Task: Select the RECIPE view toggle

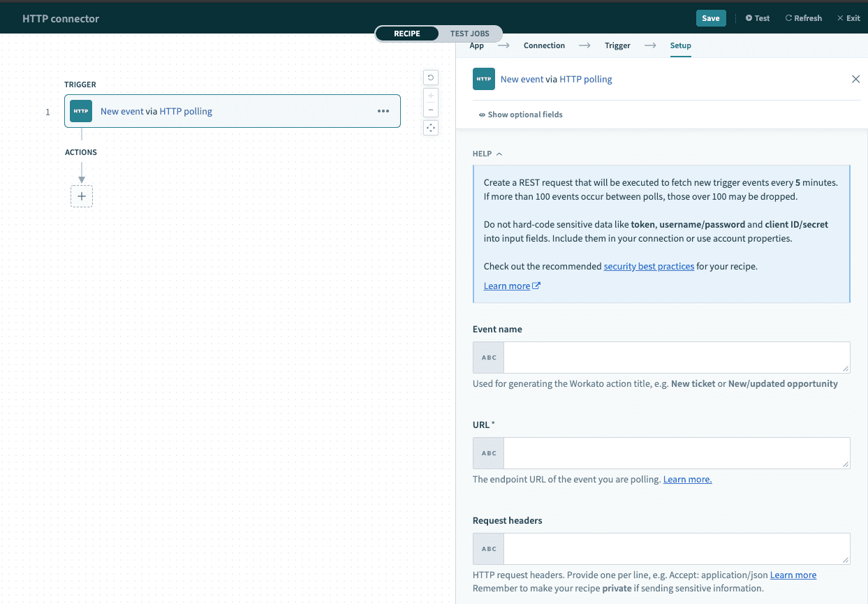Action: click(x=407, y=34)
